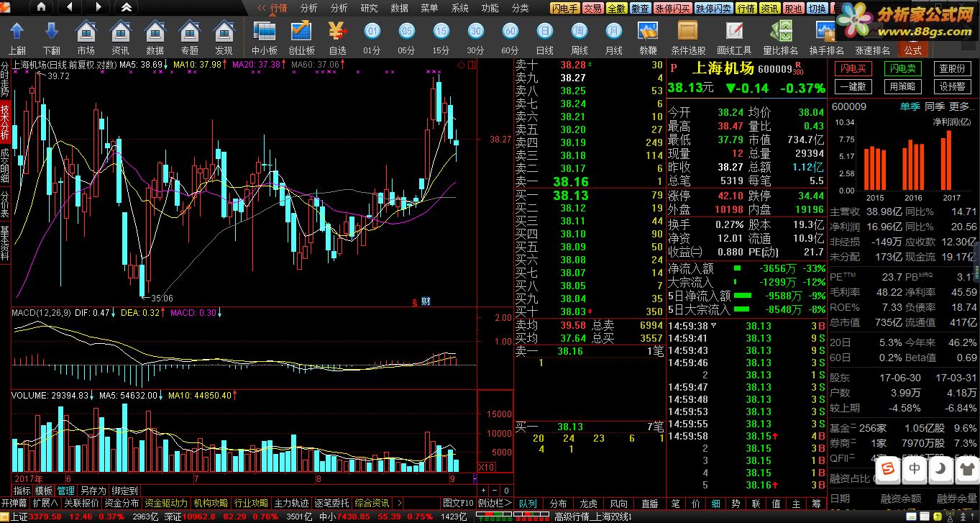Open the 市场 market icon
The height and width of the screenshot is (523, 980).
(x=86, y=37)
